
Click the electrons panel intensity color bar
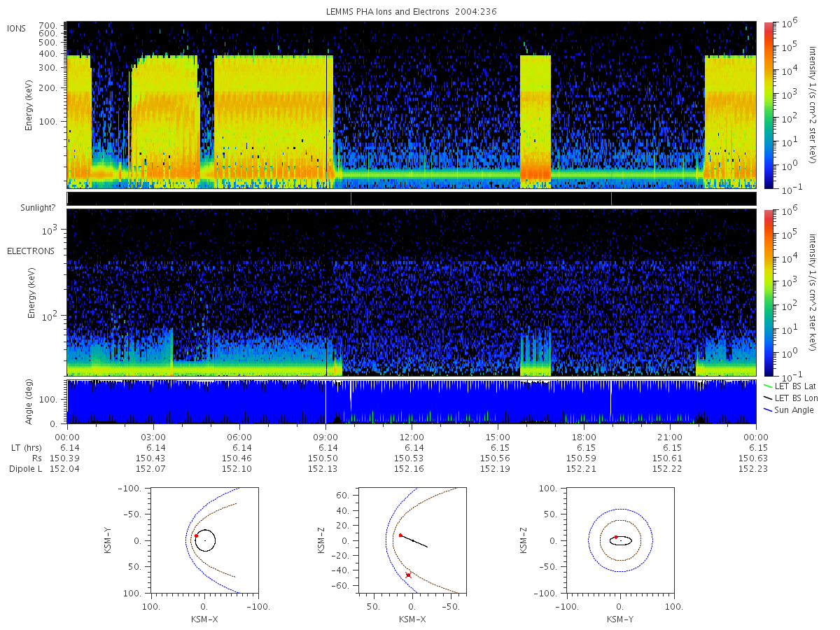coord(768,293)
